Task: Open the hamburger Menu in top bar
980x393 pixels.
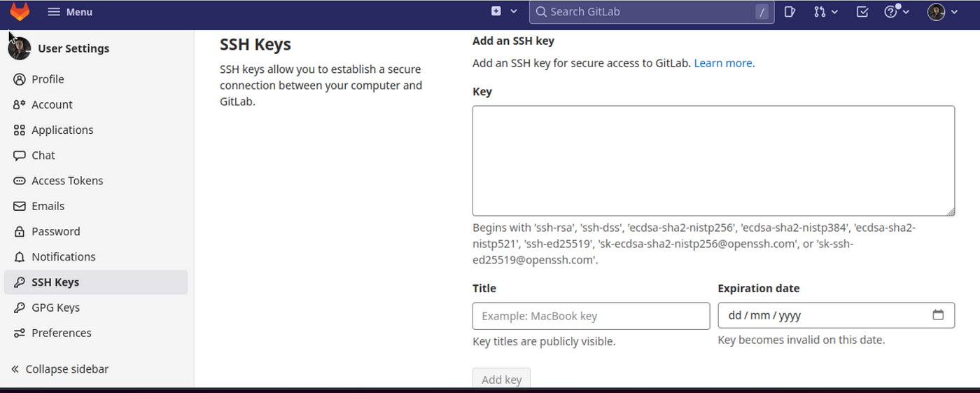Action: click(70, 12)
